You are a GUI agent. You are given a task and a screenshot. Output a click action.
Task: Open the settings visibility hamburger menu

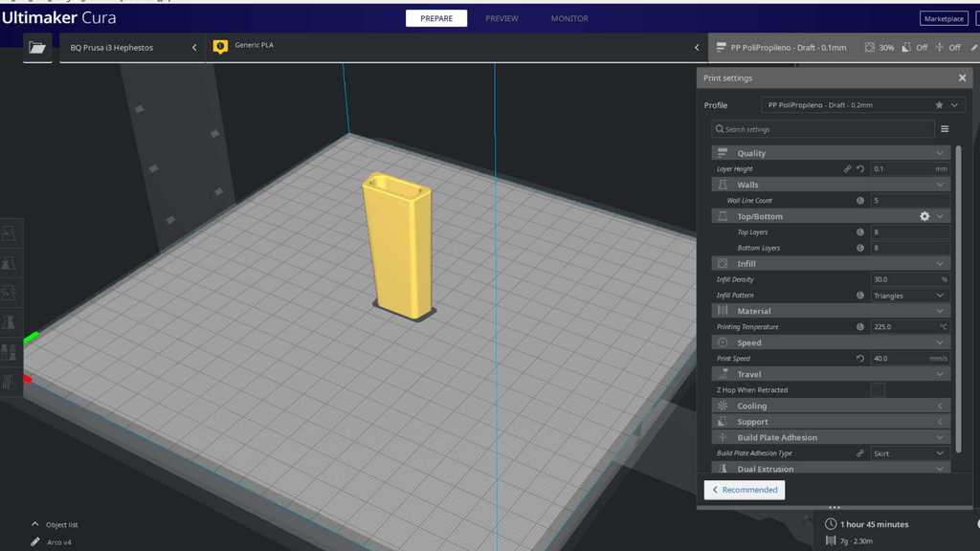click(945, 129)
